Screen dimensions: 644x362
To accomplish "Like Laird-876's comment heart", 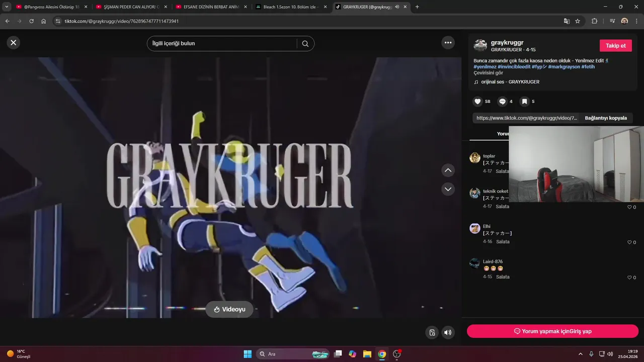I will pos(629,278).
